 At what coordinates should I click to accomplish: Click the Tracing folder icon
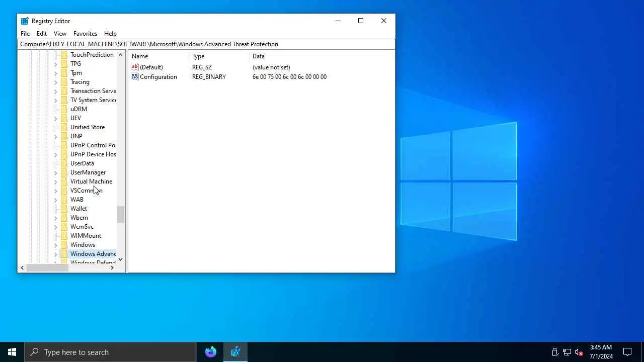click(64, 82)
